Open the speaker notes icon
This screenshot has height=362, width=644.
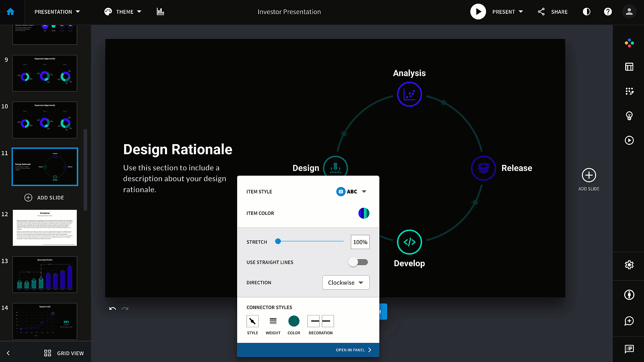point(629,349)
